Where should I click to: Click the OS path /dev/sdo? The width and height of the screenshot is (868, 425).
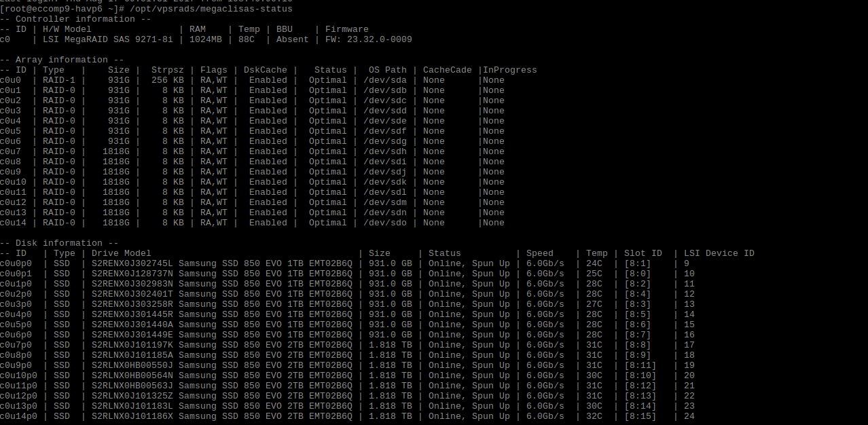point(384,223)
